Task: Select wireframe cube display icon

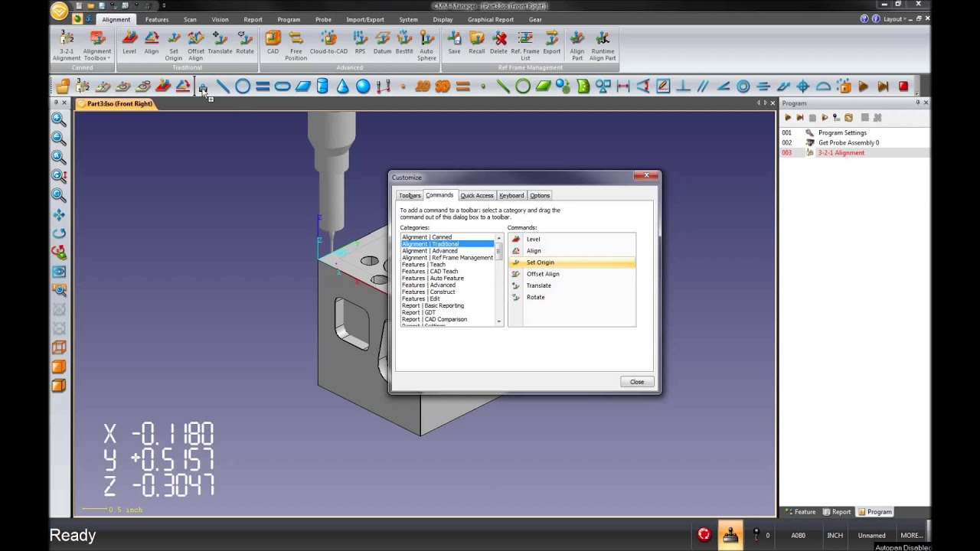Action: [x=58, y=347]
